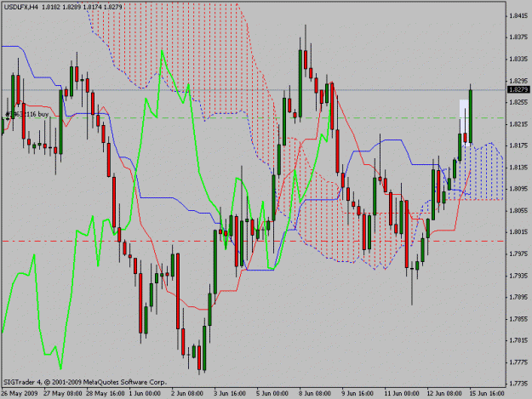Click time axis label 8 Jun 08:00
The image size is (532, 399).
[x=315, y=393]
